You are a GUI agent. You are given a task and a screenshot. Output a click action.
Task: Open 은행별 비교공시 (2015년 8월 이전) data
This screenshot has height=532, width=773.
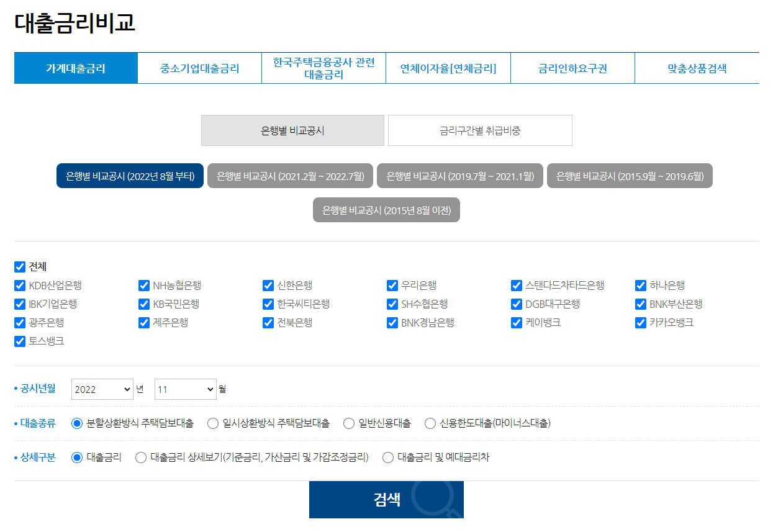[386, 209]
